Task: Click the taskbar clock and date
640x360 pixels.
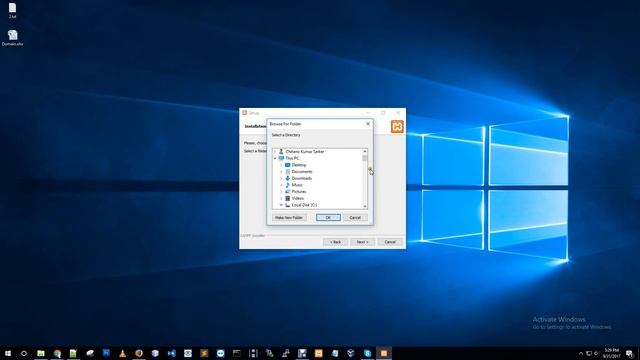Action: tap(611, 353)
